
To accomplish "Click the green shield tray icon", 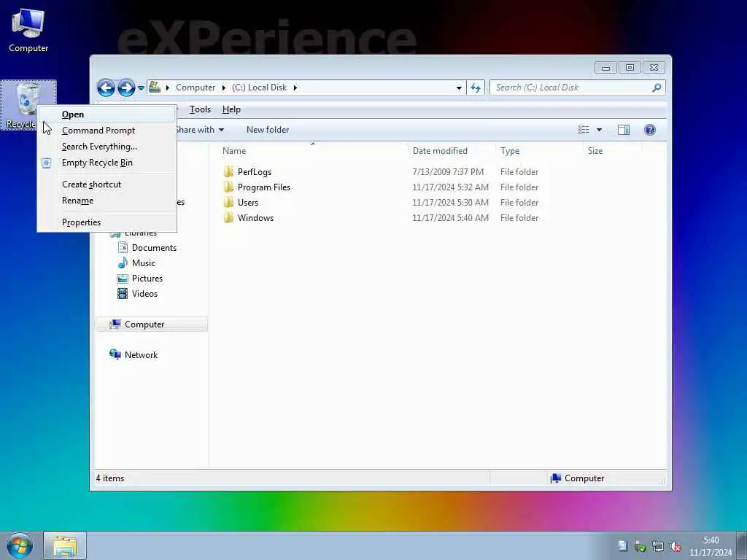I will click(640, 547).
